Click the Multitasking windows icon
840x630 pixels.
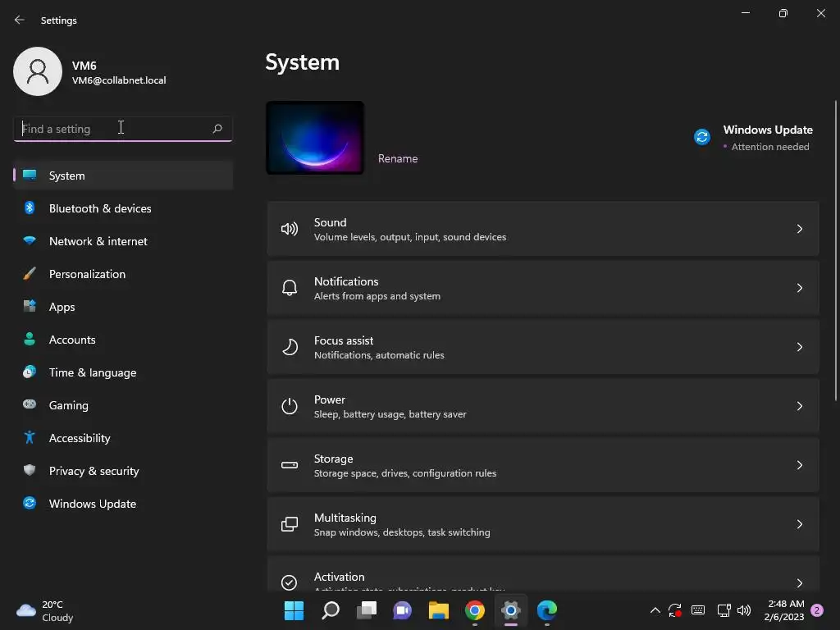pos(290,524)
